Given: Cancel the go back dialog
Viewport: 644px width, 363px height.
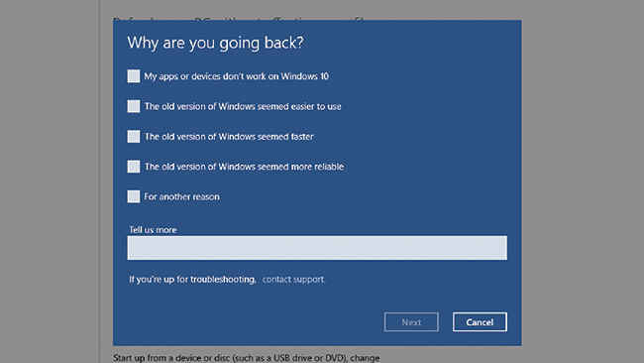Looking at the screenshot, I should coord(480,322).
